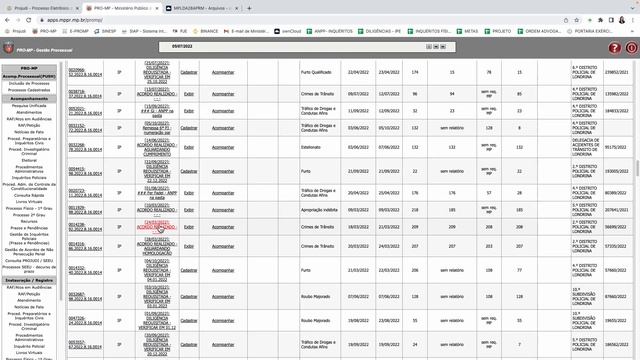Image resolution: width=640 pixels, height=360 pixels.
Task: Open Consulta Rápida in the sidebar
Action: 29,195
